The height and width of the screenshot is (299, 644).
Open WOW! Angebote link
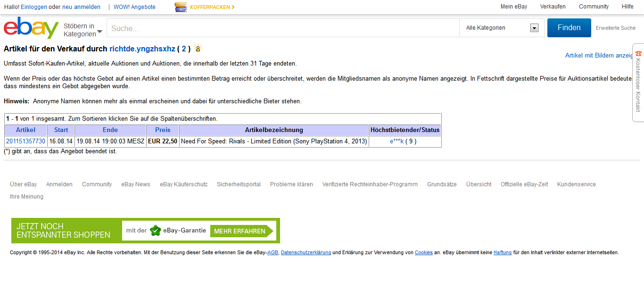click(134, 7)
